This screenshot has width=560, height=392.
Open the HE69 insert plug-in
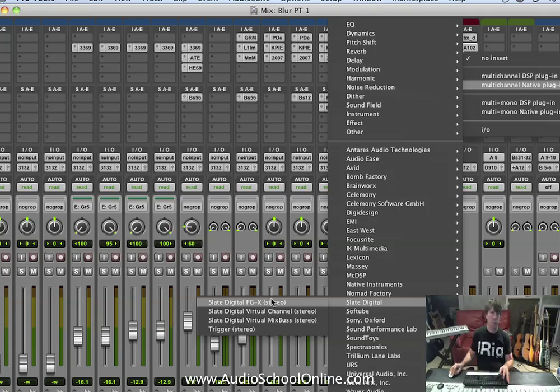(x=192, y=67)
